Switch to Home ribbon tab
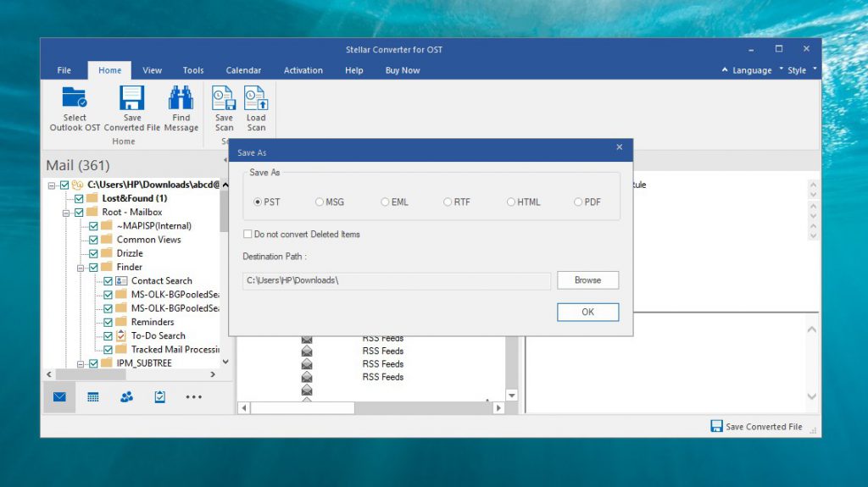The image size is (868, 487). [x=109, y=70]
